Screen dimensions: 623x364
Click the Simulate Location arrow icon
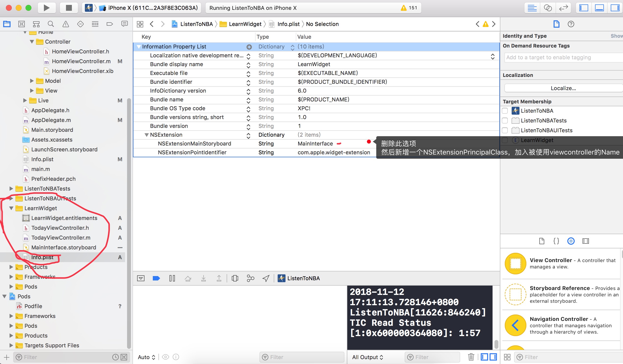(x=266, y=278)
